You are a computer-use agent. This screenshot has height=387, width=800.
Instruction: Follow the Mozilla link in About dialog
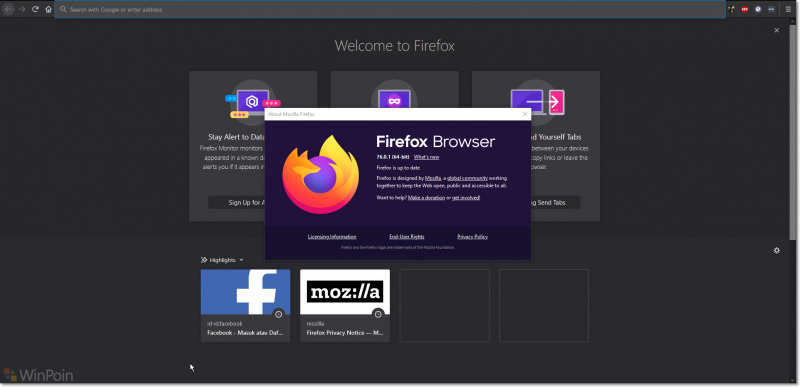[x=433, y=178]
